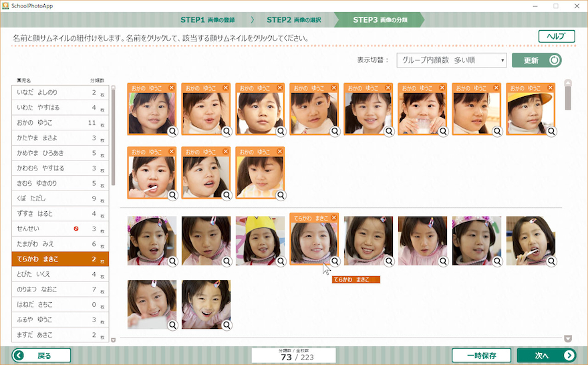Screen dimensions: 588x365
Task: Remove tag from おかの ゆうこ toothbrushing photo
Action: click(x=171, y=151)
